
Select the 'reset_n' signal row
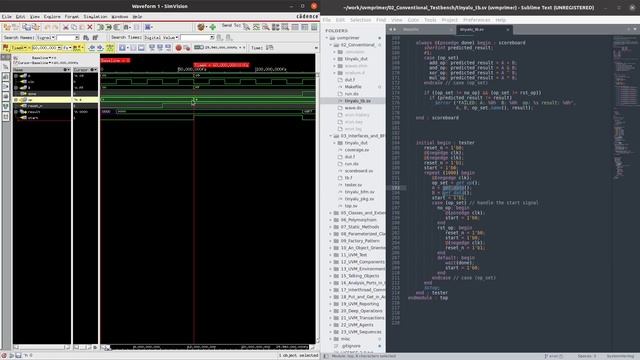pyautogui.click(x=43, y=106)
